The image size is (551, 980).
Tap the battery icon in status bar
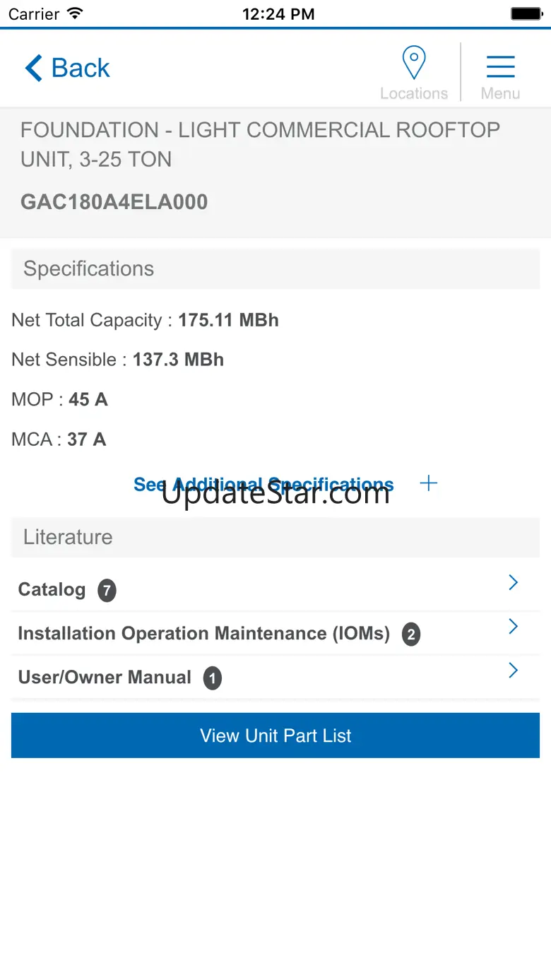coord(526,13)
